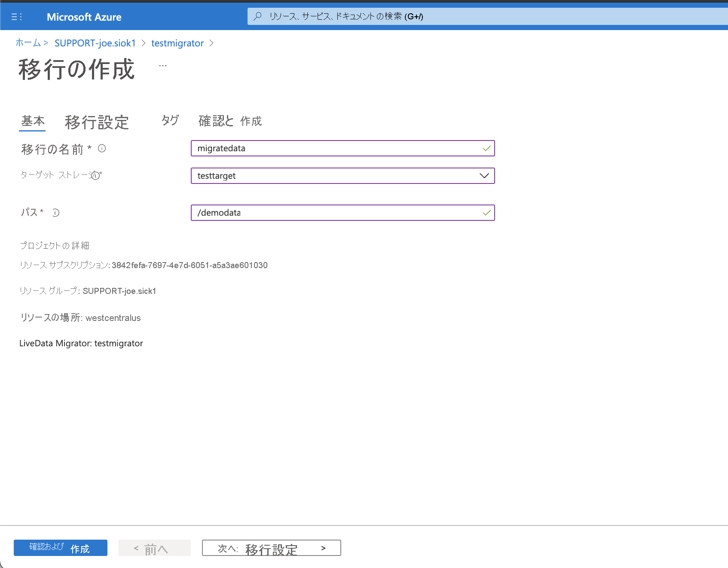Viewport: 728px width, 568px height.
Task: Click the 確認および作成 button
Action: click(60, 548)
